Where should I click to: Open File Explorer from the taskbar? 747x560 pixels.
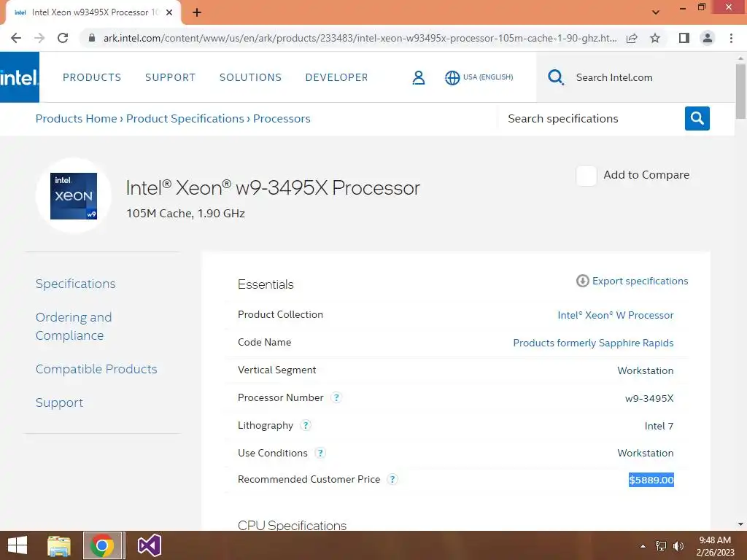[x=59, y=545]
